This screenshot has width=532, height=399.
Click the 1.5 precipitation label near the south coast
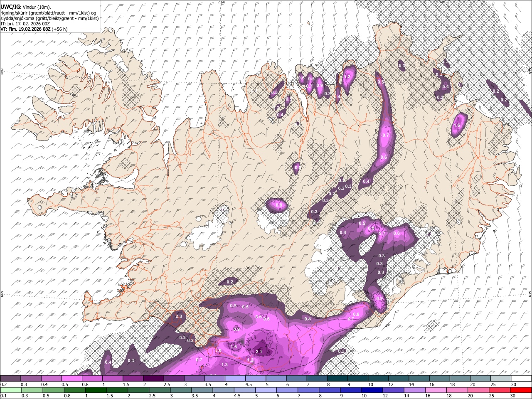click(x=234, y=347)
